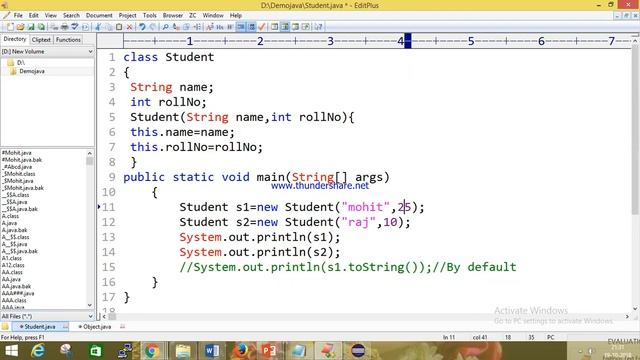Cut selection with scissors icon
The image size is (640, 360).
tap(98, 27)
